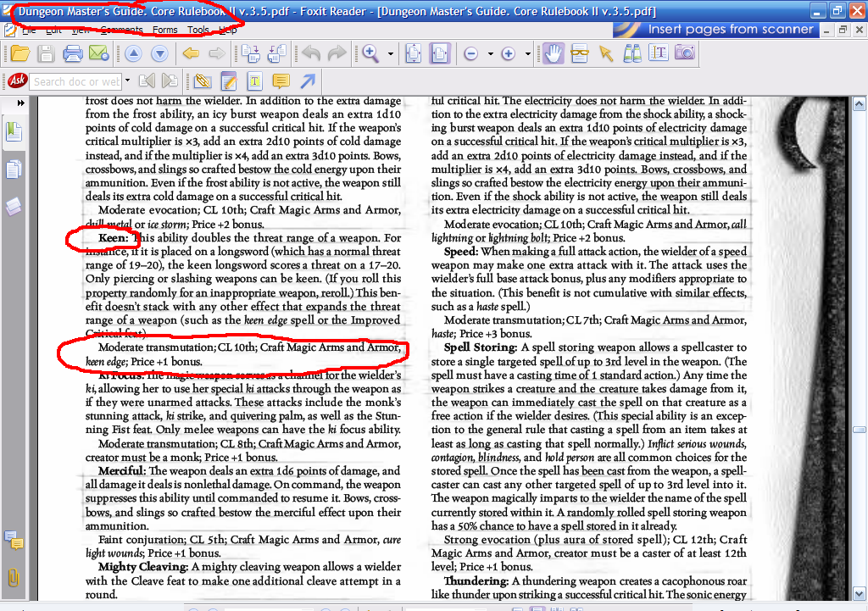Fit the page to window width

pyautogui.click(x=440, y=53)
